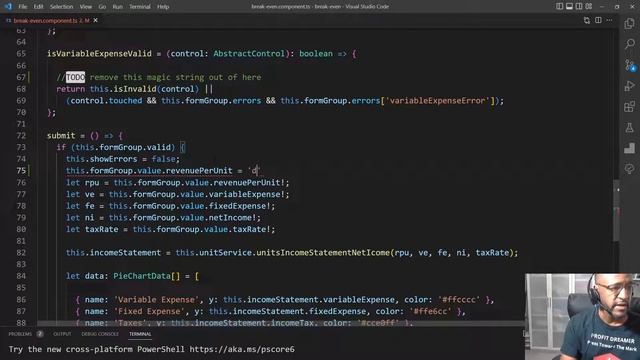Close the break-even.component.ts tab

pos(96,20)
